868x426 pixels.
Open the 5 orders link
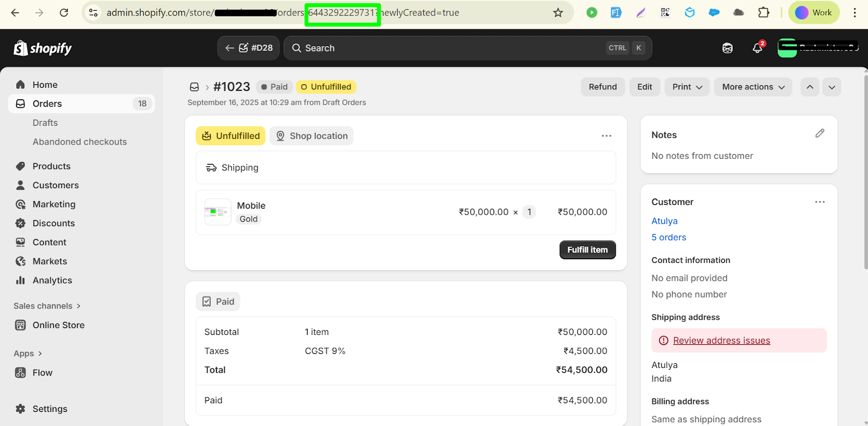(669, 237)
